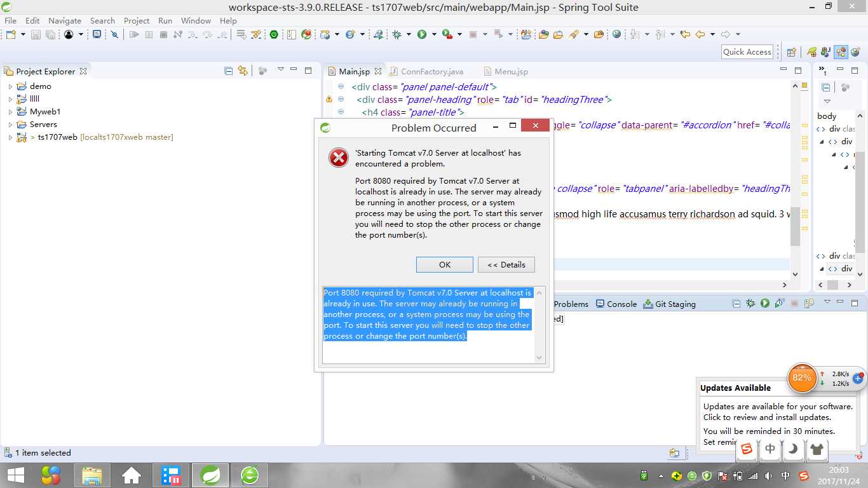Screen dimensions: 868x488
Task: Click the Back navigation yellow arrow
Action: [x=700, y=34]
